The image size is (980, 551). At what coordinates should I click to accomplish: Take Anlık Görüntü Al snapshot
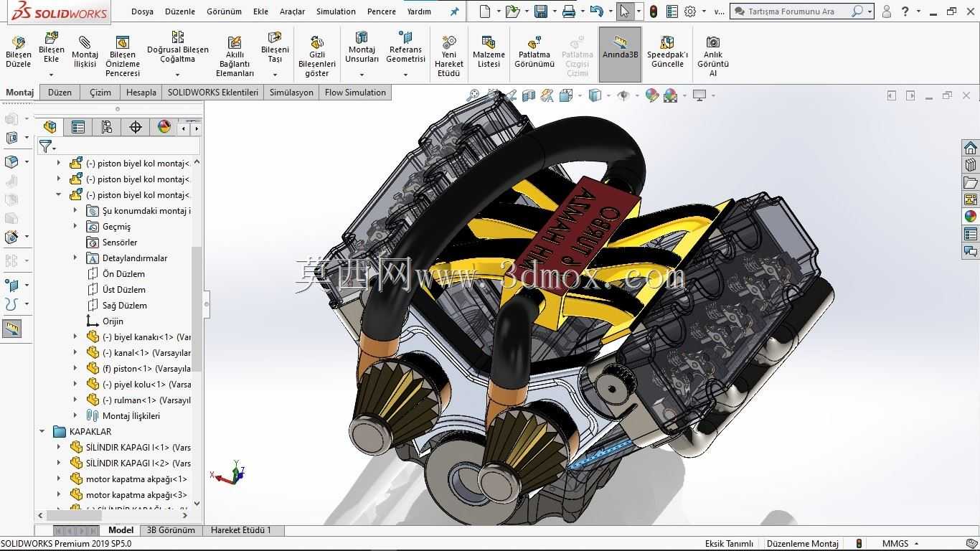[x=712, y=57]
